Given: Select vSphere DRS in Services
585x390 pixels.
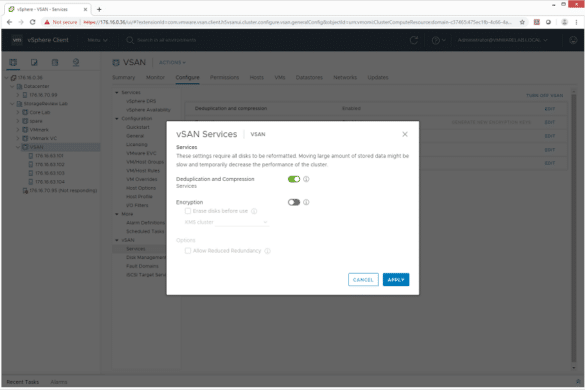Looking at the screenshot, I should [x=141, y=101].
